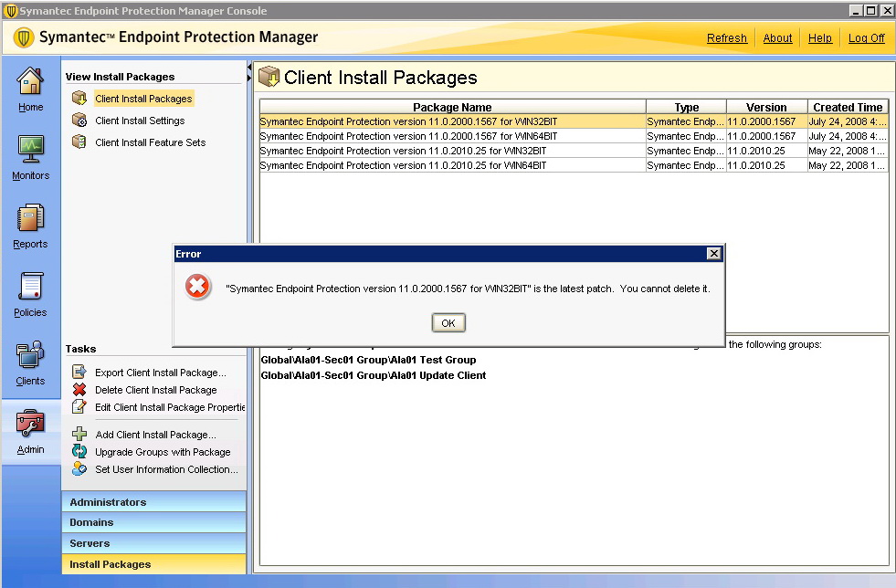Collapse the left pane with splitter arrow
896x588 pixels.
pyautogui.click(x=249, y=68)
